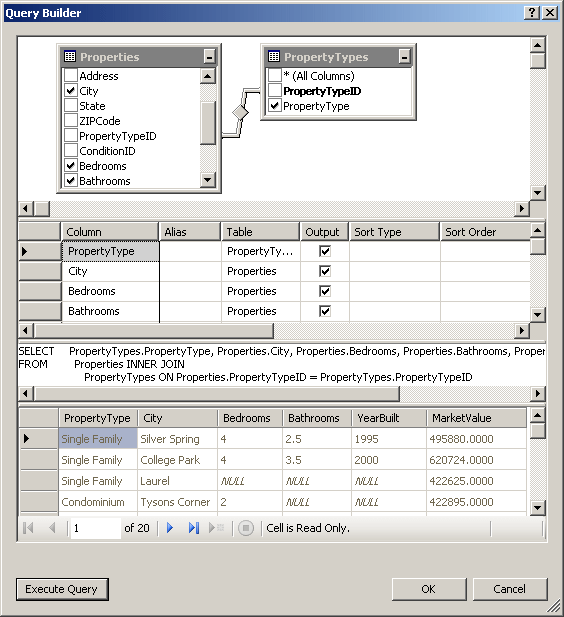The height and width of the screenshot is (617, 564).
Task: Jump to last record navigation button
Action: [x=194, y=528]
